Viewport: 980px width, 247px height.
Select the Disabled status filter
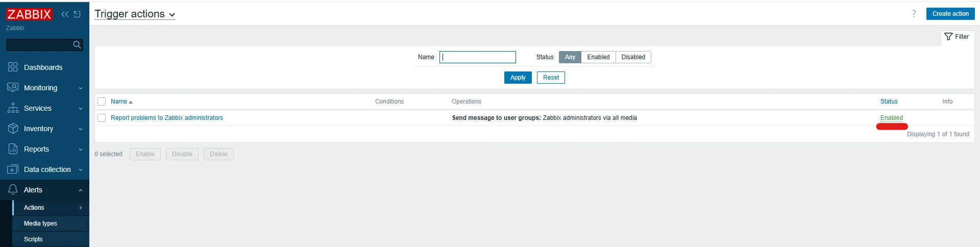(x=633, y=57)
